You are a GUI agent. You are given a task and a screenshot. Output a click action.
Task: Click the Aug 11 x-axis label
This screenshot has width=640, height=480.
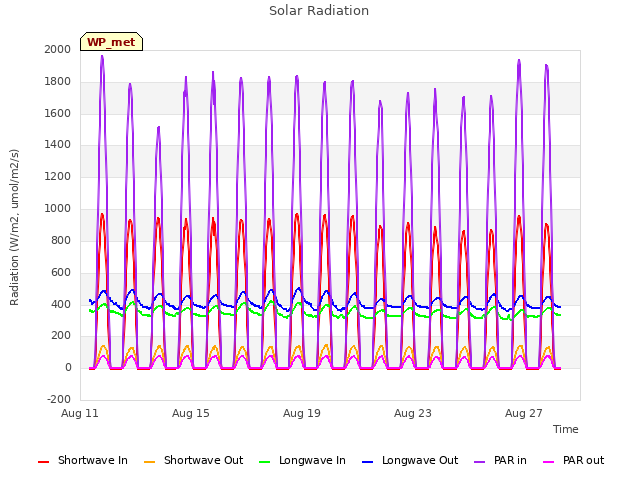pyautogui.click(x=80, y=413)
